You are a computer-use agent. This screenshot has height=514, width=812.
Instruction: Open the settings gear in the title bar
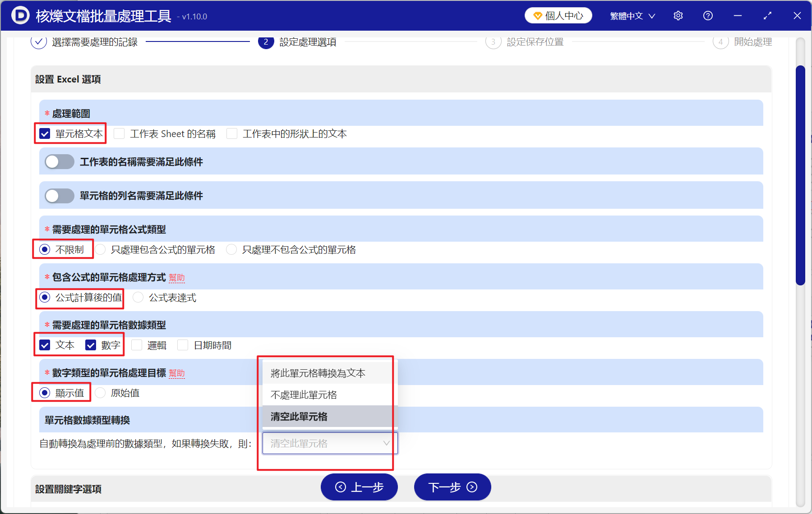[x=678, y=15]
